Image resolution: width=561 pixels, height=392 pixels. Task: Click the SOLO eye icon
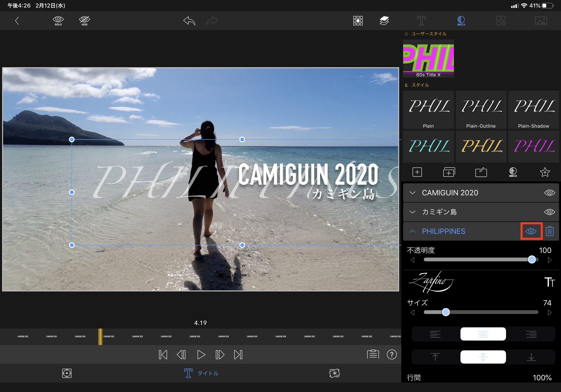[58, 20]
